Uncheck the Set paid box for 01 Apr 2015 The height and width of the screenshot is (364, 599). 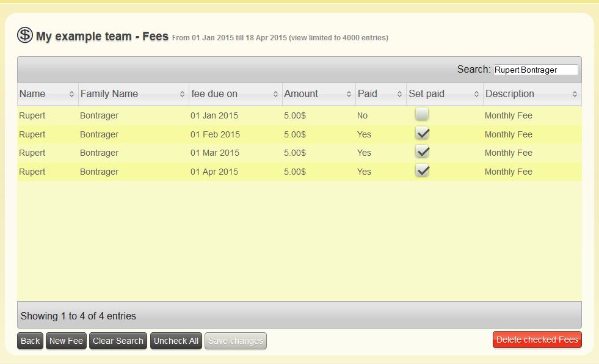tap(421, 170)
